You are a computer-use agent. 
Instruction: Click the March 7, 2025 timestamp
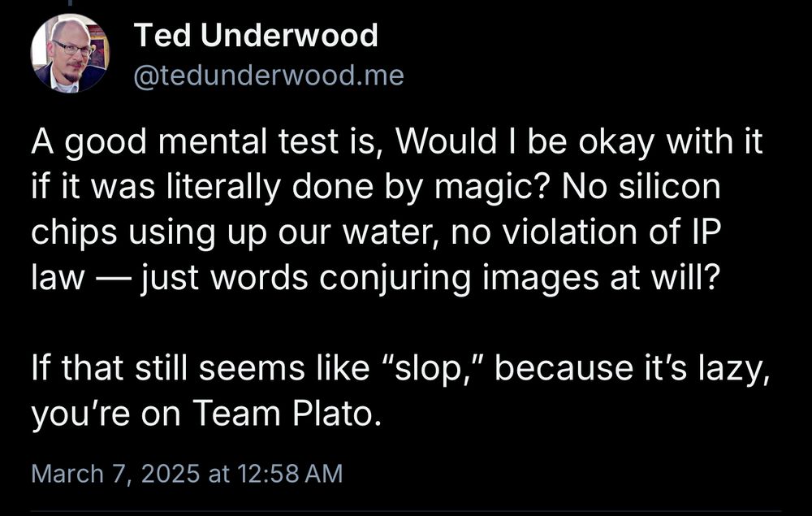187,474
